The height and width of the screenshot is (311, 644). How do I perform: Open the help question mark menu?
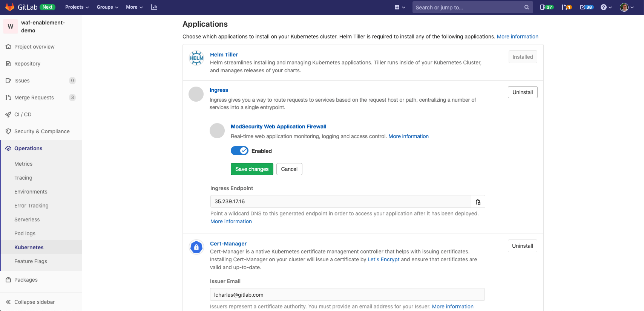(x=606, y=7)
